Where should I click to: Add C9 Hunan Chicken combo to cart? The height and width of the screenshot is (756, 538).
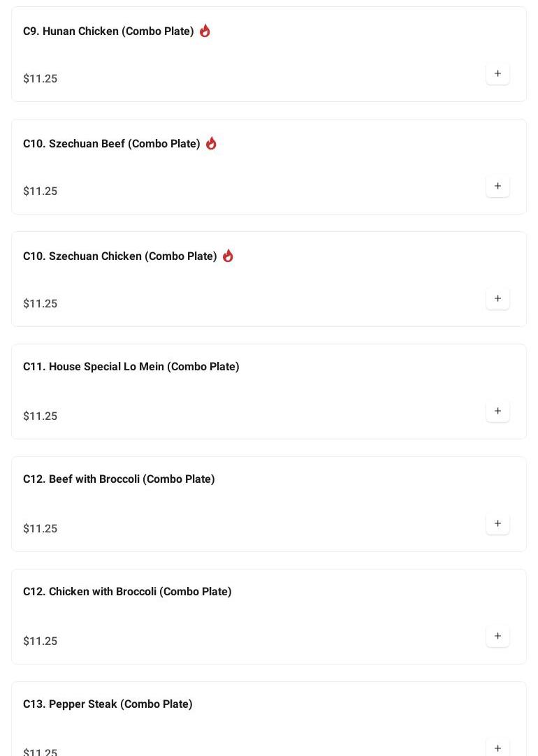(x=497, y=74)
